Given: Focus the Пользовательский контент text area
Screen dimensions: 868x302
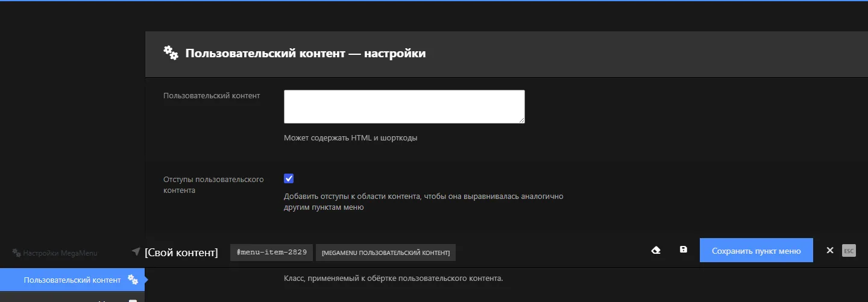Looking at the screenshot, I should pos(404,107).
